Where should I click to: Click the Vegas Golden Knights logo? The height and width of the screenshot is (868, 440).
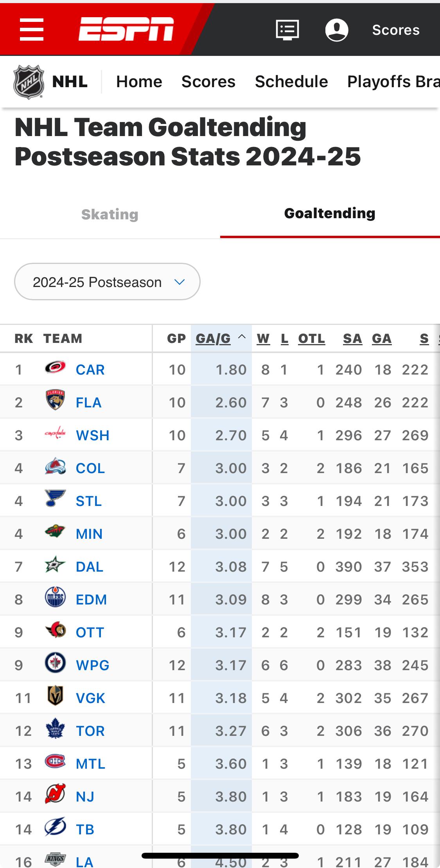[x=55, y=696]
